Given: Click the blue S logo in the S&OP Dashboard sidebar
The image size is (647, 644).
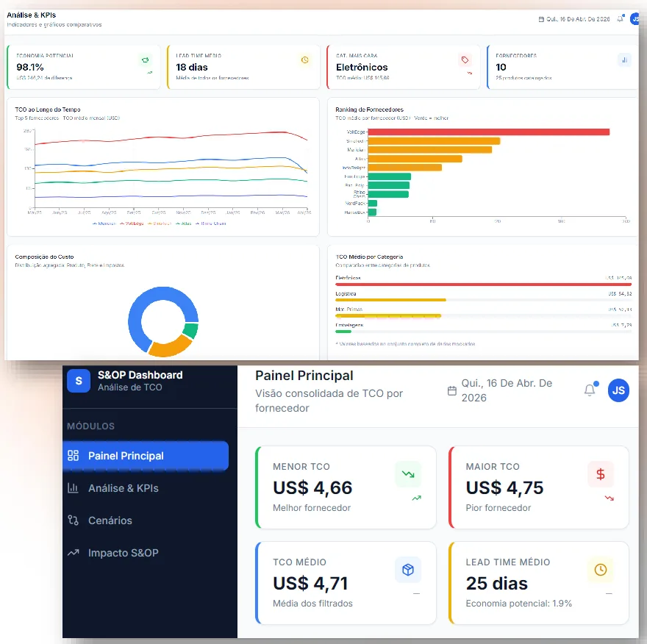Looking at the screenshot, I should coord(79,381).
